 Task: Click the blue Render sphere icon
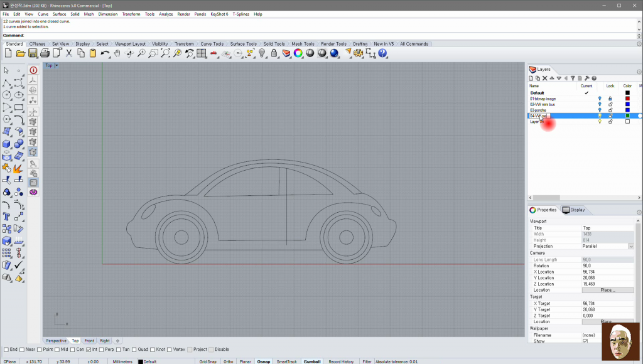coord(334,53)
